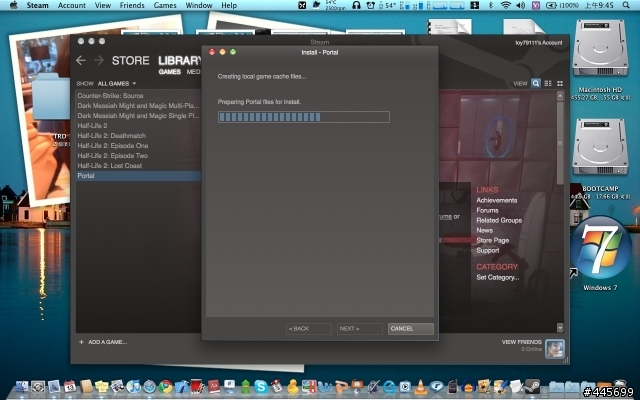Select Half-Life 2: Deathmatch
The height and width of the screenshot is (400, 640).
pos(138,136)
